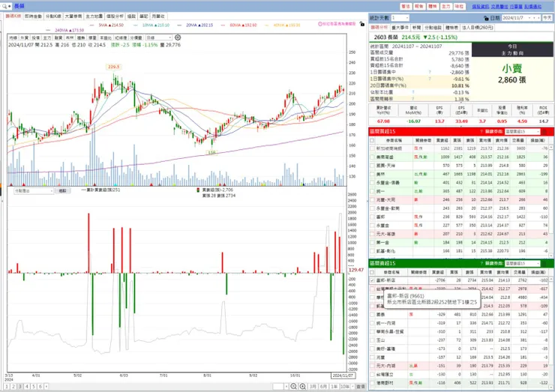
Task: Go to chart layout page 4
Action: (x=27, y=386)
